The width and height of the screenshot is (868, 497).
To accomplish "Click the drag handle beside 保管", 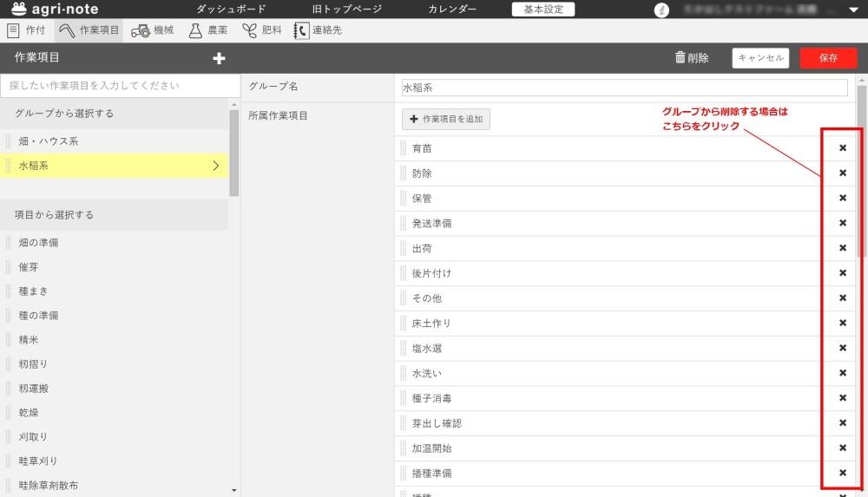I will coord(404,199).
